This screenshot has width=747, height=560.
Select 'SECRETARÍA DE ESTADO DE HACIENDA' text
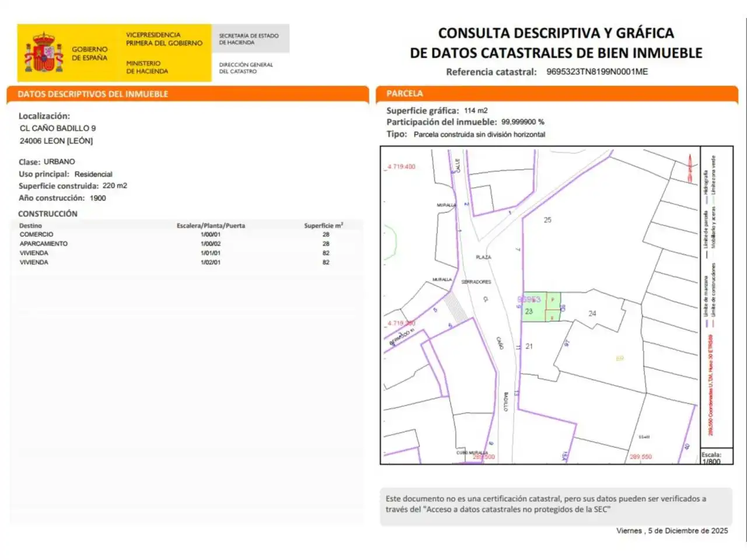point(249,39)
